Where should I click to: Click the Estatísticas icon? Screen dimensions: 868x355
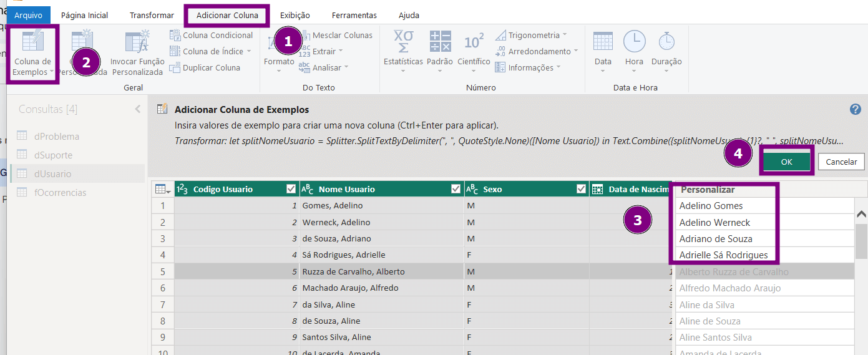tap(403, 41)
